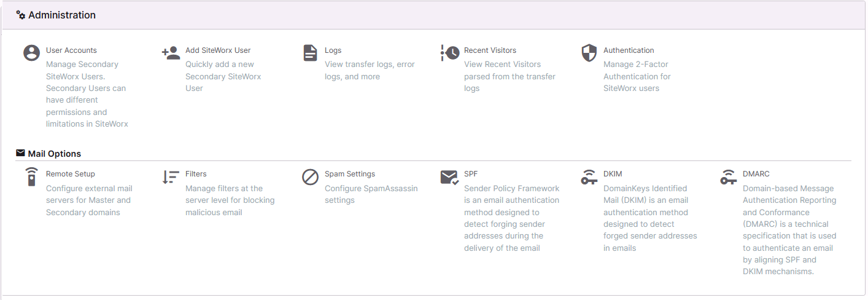Image resolution: width=868 pixels, height=300 pixels.
Task: Click the Recent Visitors clock icon
Action: pyautogui.click(x=450, y=53)
